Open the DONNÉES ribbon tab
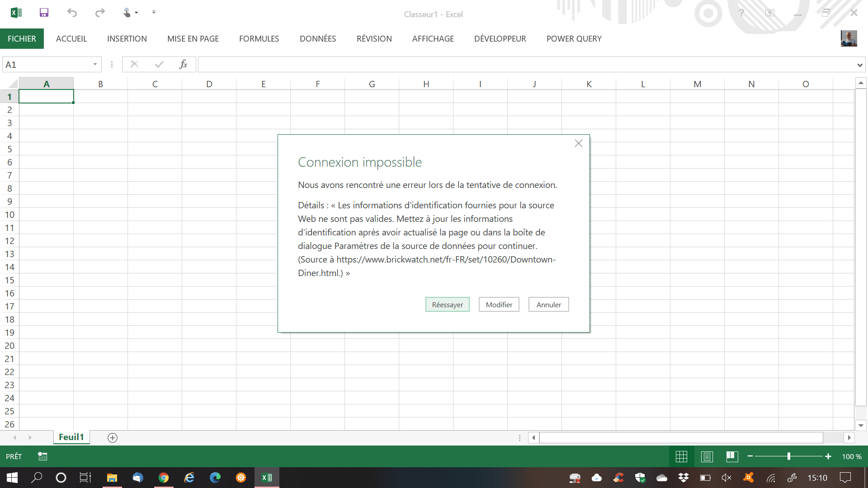Viewport: 868px width, 488px height. point(317,39)
